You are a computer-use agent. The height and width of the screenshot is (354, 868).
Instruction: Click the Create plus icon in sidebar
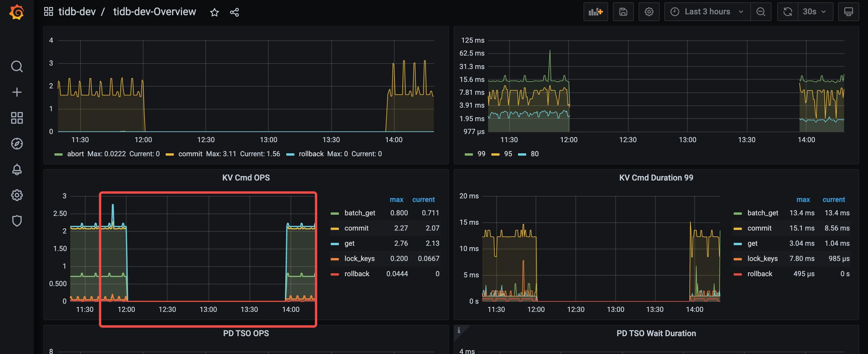click(x=16, y=92)
